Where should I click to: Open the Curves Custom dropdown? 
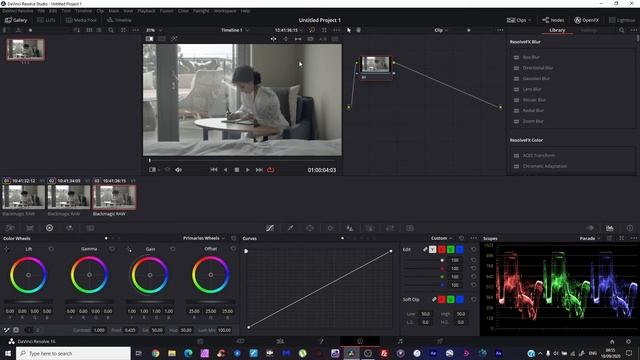point(441,238)
